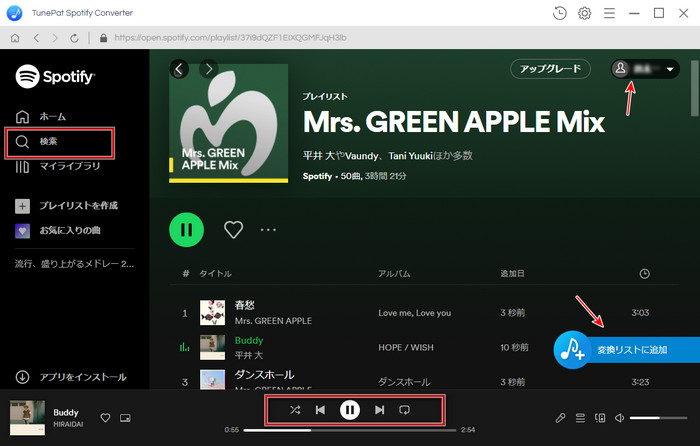
Task: Toggle shuffle playback
Action: coord(295,410)
